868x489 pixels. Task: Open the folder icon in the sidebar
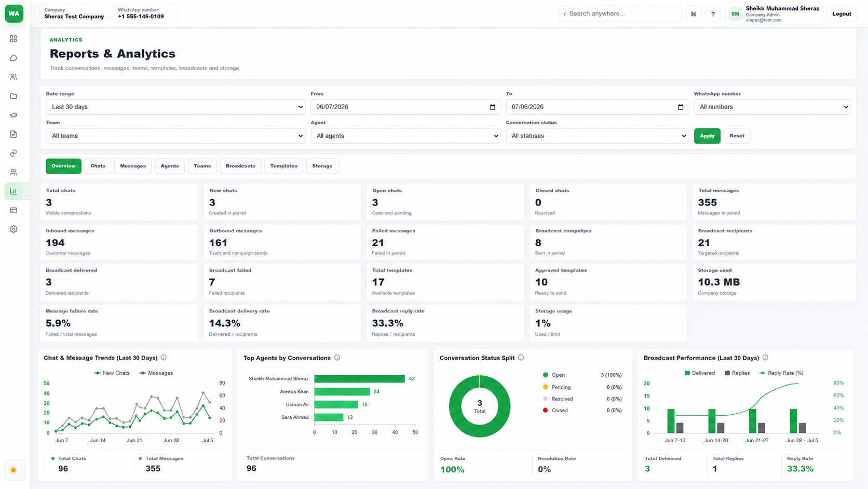click(13, 96)
